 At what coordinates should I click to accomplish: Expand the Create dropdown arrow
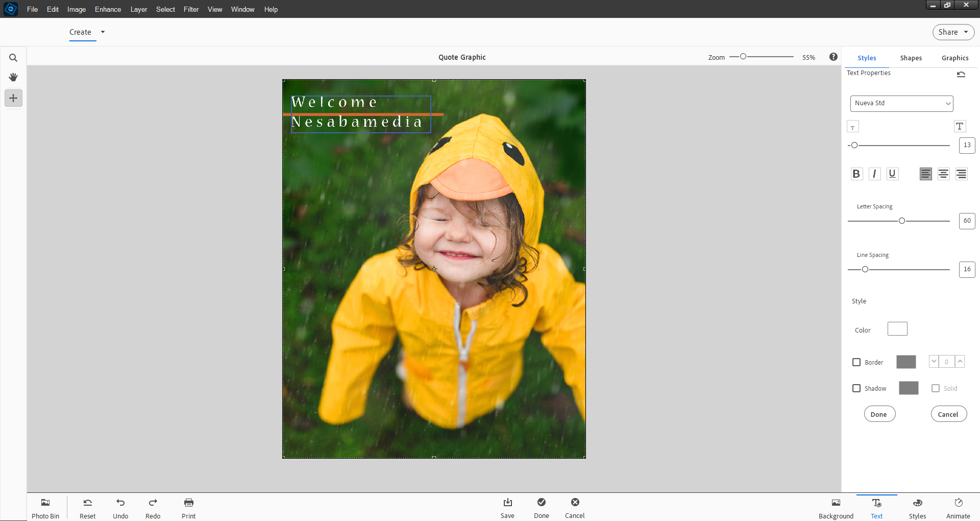103,32
